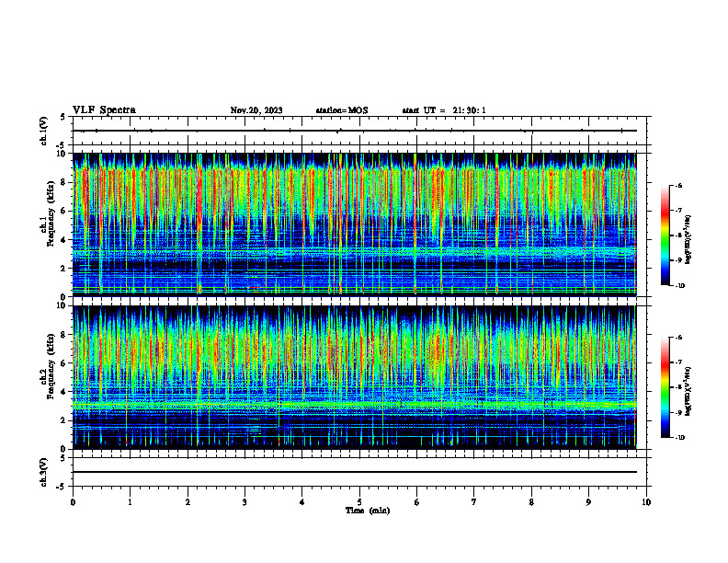This screenshot has width=728, height=563.
Task: Click time axis tick label "1"
Action: click(130, 502)
